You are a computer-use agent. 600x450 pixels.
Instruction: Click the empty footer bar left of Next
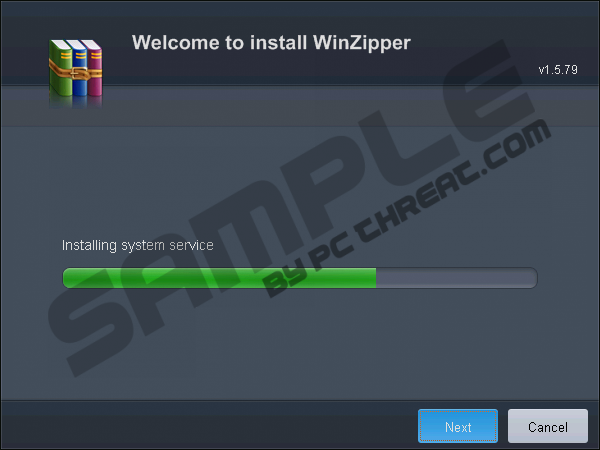pos(207,426)
